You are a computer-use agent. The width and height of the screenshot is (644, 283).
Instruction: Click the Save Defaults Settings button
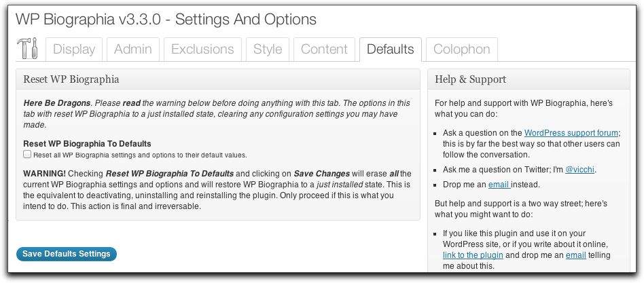(x=67, y=254)
